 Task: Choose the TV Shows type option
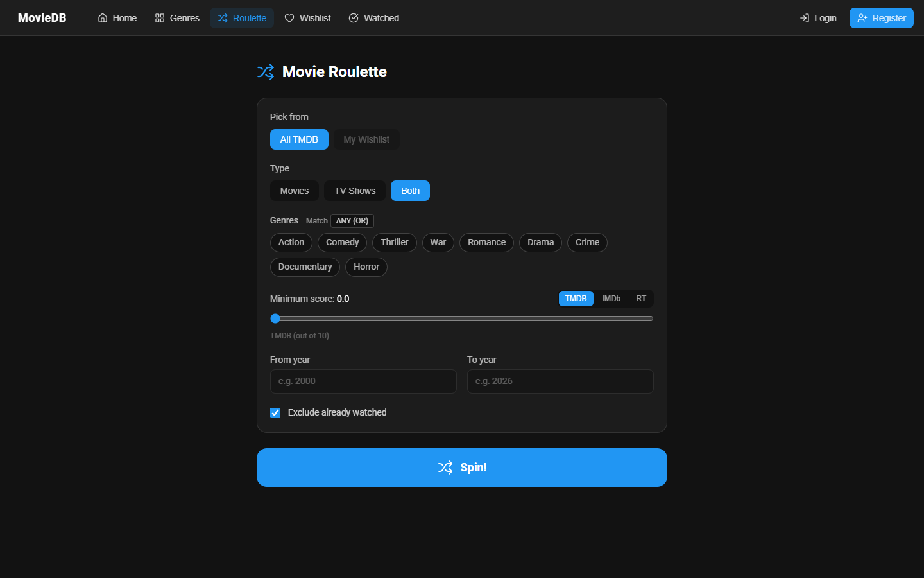coord(355,191)
